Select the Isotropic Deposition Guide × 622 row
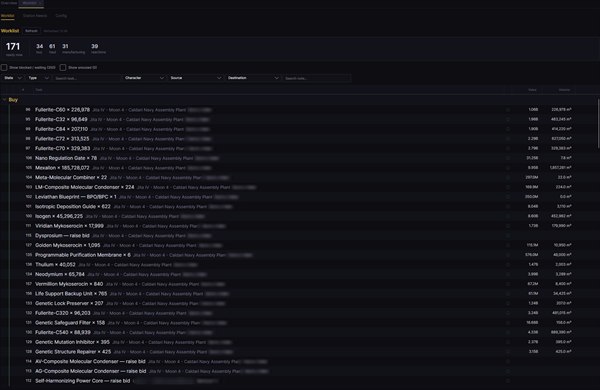The height and width of the screenshot is (390, 600). (x=298, y=207)
